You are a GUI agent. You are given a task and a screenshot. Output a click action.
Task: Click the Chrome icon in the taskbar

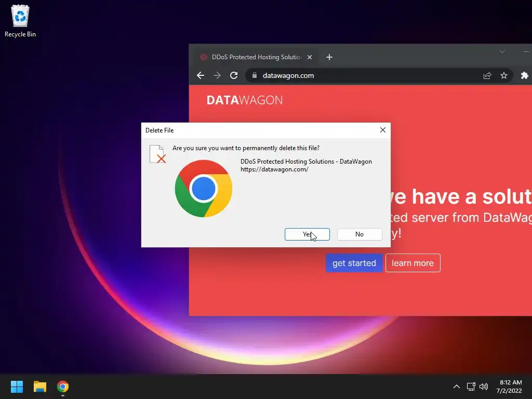[x=63, y=387]
